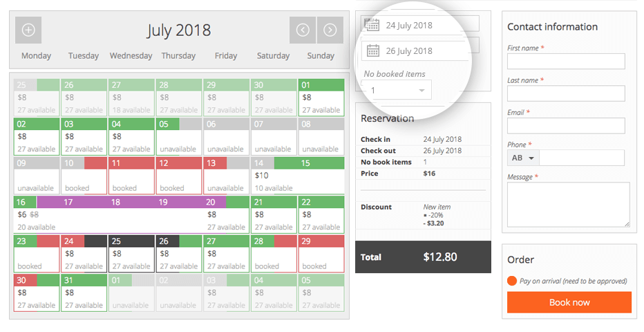
Task: Click the -$3.20 discount value
Action: 433,223
